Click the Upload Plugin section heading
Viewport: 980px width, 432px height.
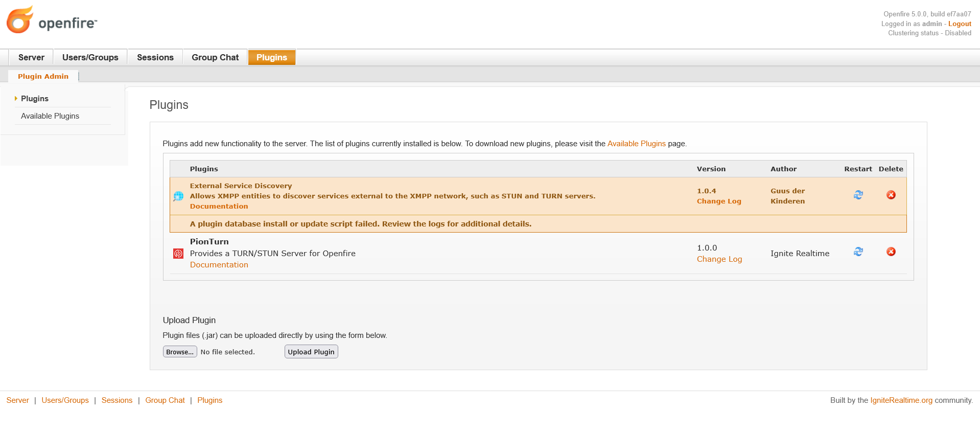pyautogui.click(x=189, y=320)
